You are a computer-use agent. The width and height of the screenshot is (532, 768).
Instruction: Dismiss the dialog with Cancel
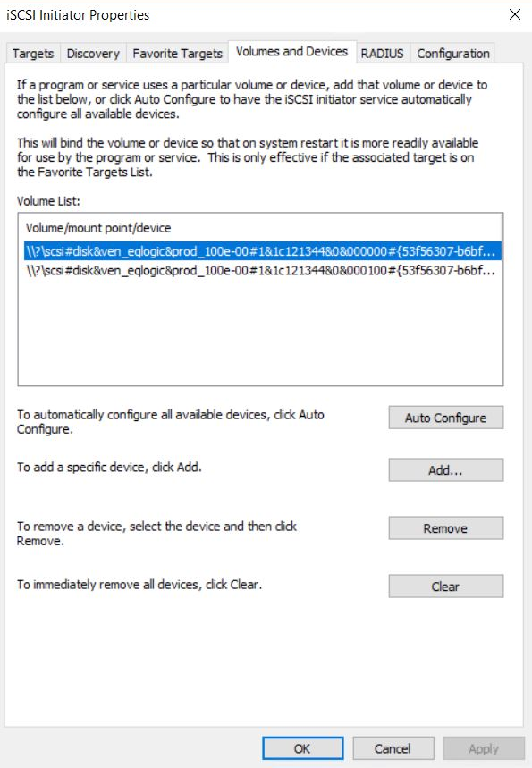point(393,748)
